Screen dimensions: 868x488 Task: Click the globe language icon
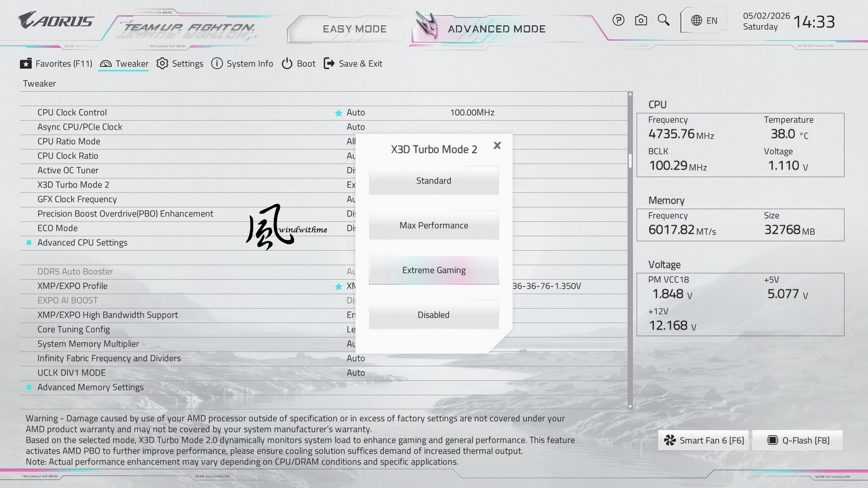pyautogui.click(x=696, y=21)
